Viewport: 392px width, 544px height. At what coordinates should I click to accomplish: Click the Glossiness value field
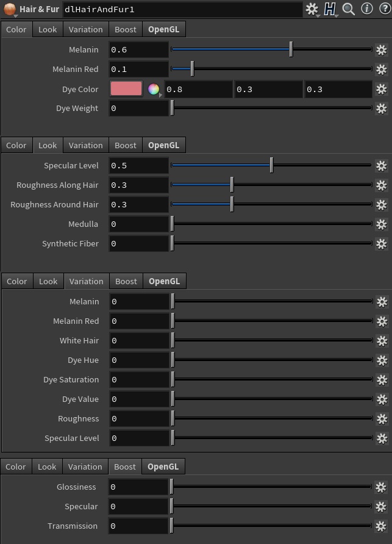(138, 487)
